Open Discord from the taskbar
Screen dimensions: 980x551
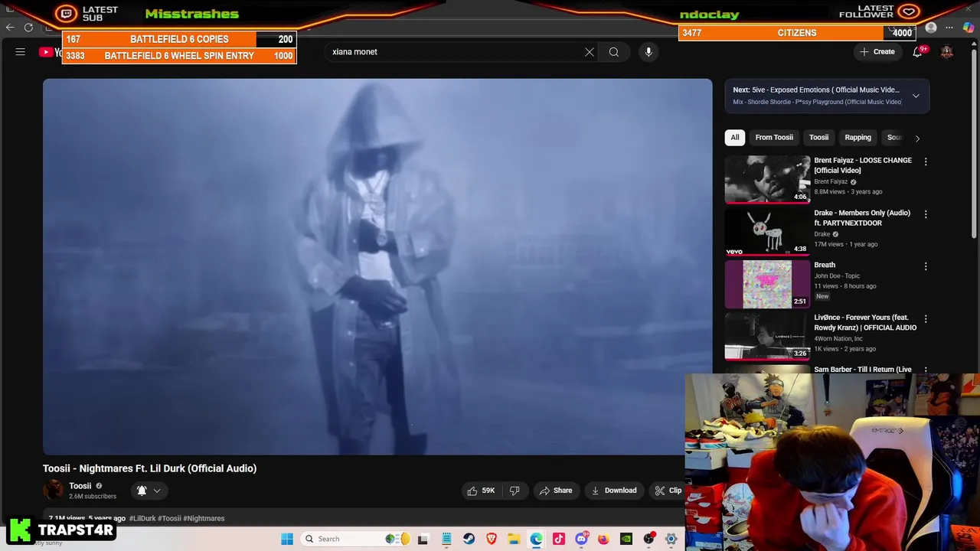click(581, 539)
